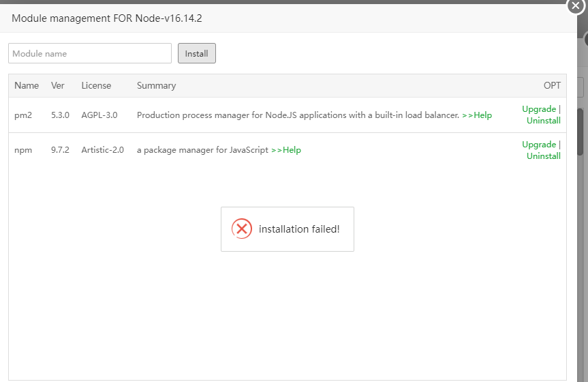This screenshot has width=588, height=382.
Task: Select the 'Artistic-2.0' license cell
Action: tap(102, 150)
